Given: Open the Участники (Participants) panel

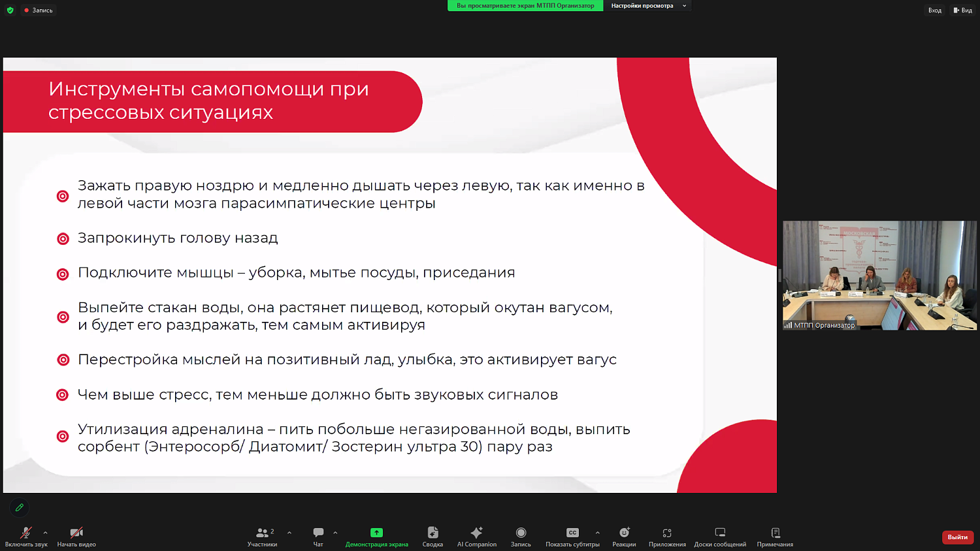Looking at the screenshot, I should 261,535.
